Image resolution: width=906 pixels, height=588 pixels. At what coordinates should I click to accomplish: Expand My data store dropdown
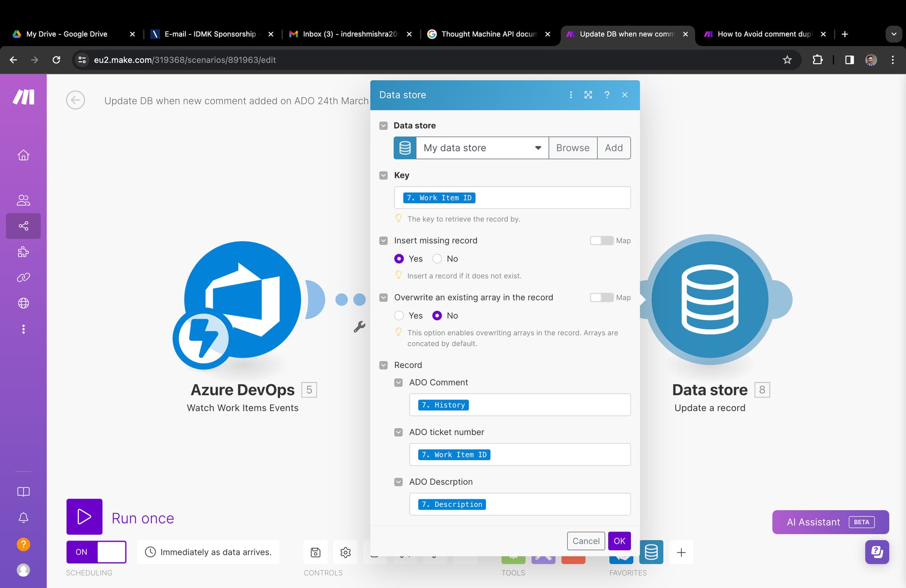coord(538,148)
